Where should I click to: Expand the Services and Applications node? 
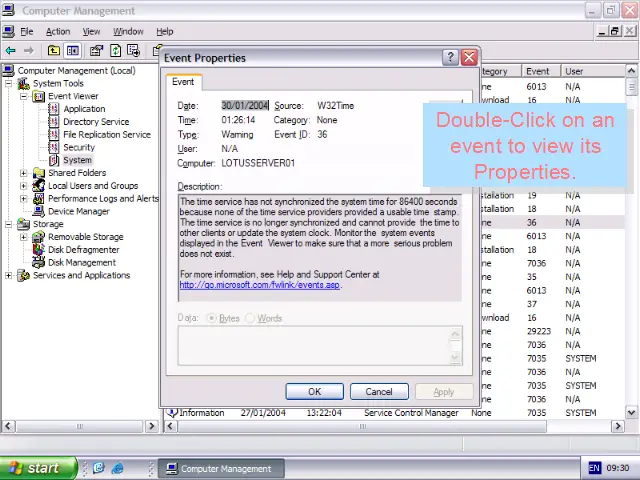click(x=9, y=275)
